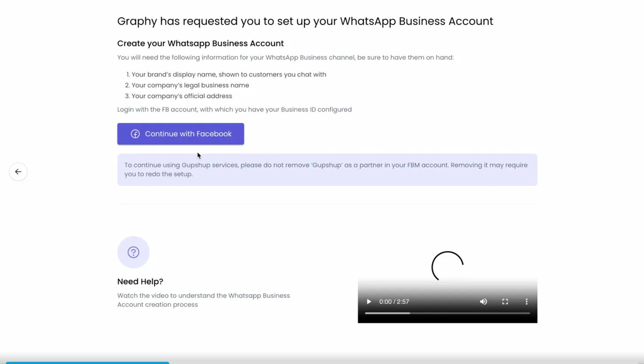Click the video progress seek bar
This screenshot has width=644, height=364.
pos(447,313)
